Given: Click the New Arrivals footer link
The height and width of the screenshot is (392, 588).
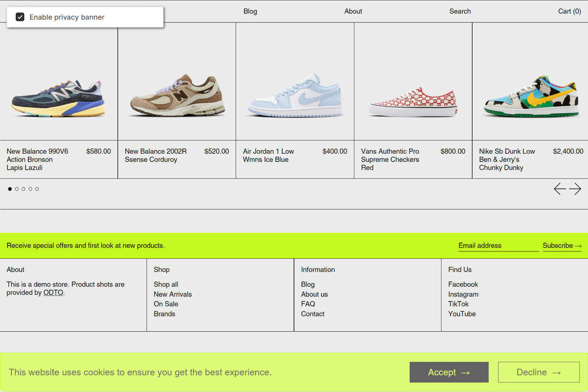Looking at the screenshot, I should pyautogui.click(x=173, y=294).
